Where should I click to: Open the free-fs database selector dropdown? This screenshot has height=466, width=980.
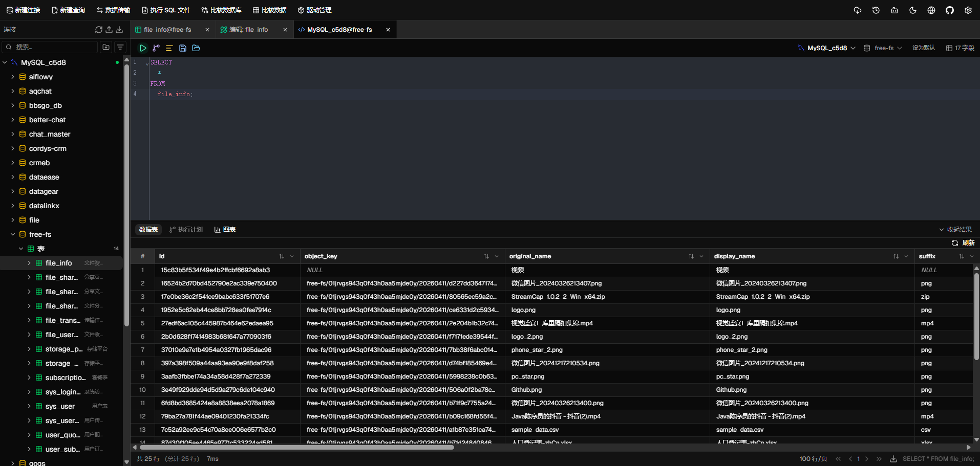click(883, 48)
